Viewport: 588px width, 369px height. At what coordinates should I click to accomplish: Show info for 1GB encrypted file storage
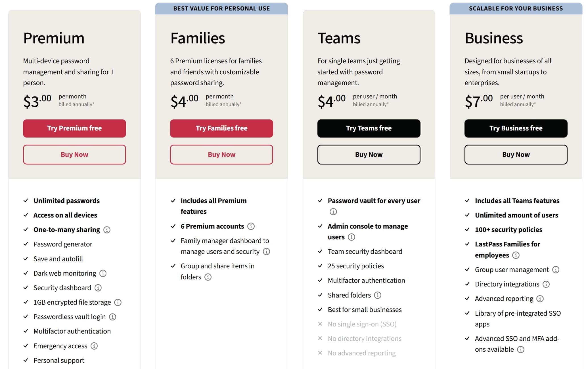coord(118,302)
